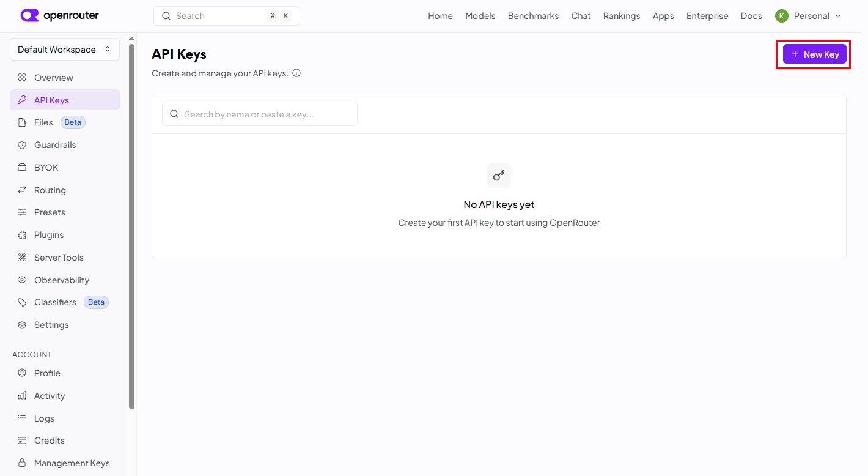Open Server Tools section

65,258
